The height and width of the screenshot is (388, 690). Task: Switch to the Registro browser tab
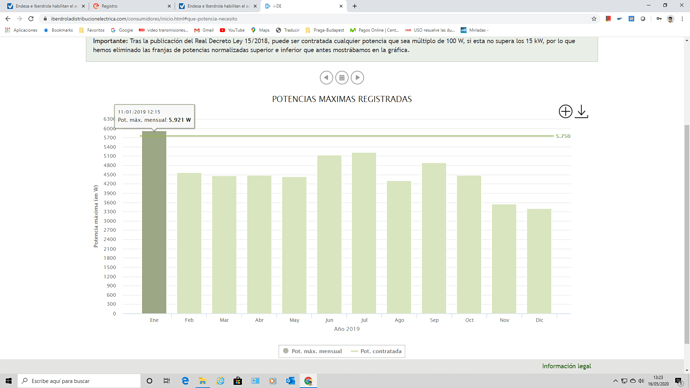(x=131, y=6)
